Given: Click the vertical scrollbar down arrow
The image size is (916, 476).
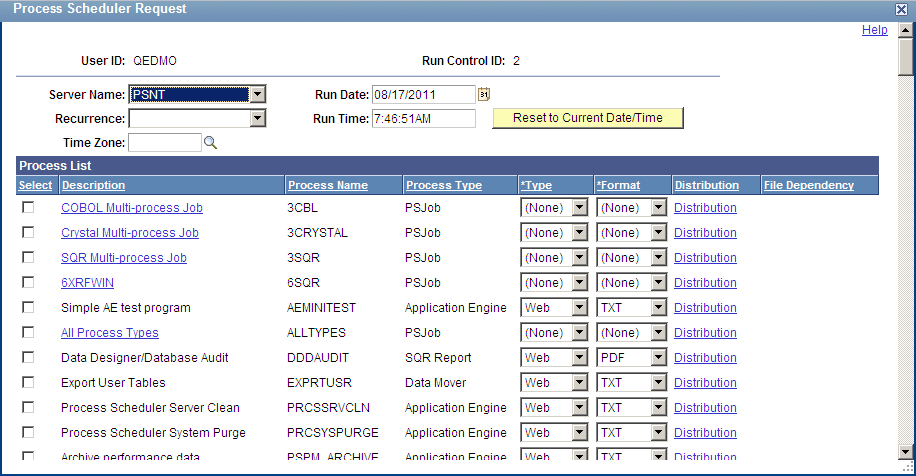Looking at the screenshot, I should pyautogui.click(x=905, y=451).
